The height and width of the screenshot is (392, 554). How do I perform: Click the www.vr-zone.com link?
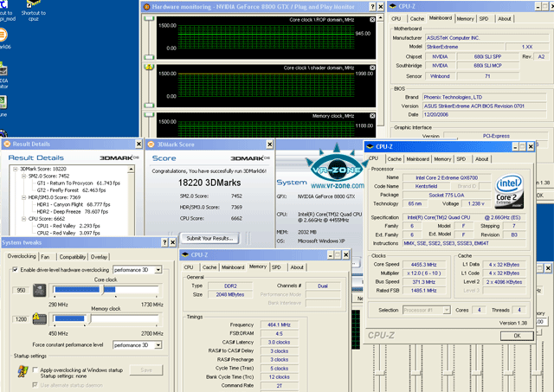[x=338, y=185]
